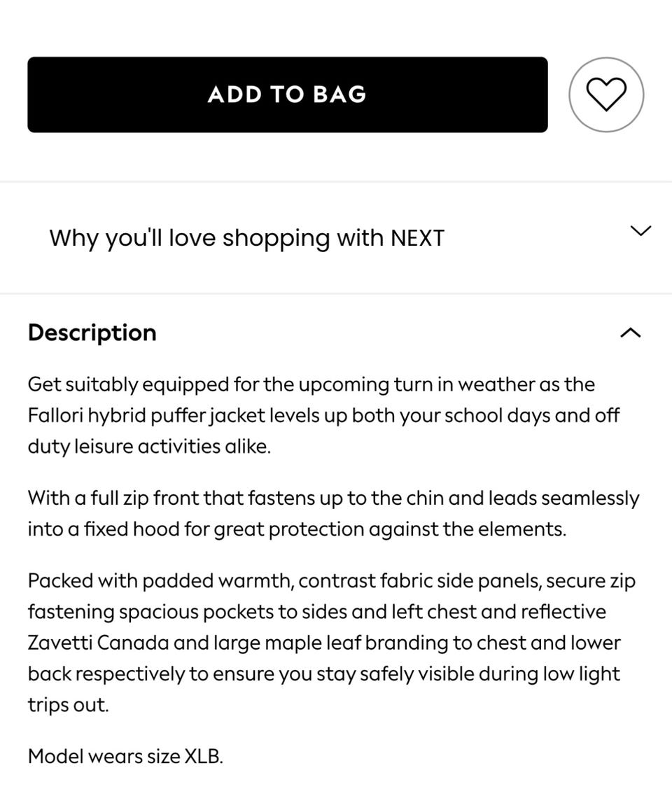
Task: Expand the NEXT shopping section chevron
Action: [640, 231]
